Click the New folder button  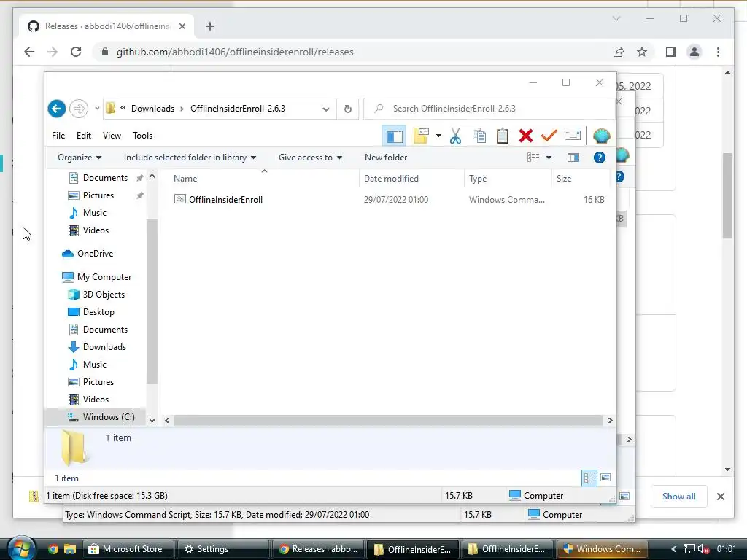click(x=386, y=157)
